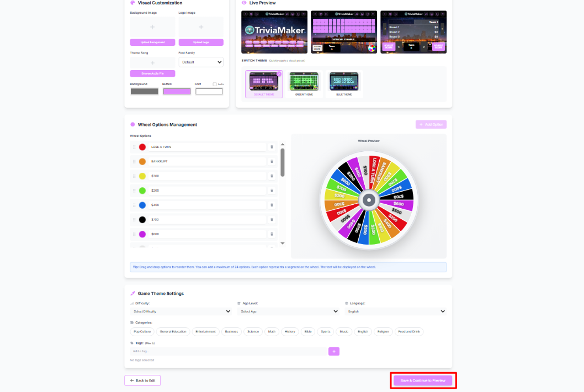The height and width of the screenshot is (392, 584).
Task: Grab the drag handle of LOSE A TURN
Action: [134, 147]
